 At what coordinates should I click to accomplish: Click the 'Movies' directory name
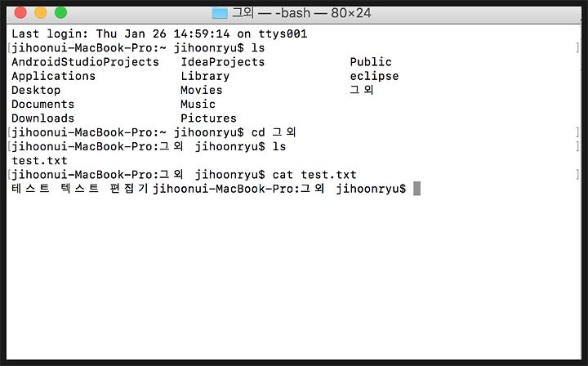[201, 90]
